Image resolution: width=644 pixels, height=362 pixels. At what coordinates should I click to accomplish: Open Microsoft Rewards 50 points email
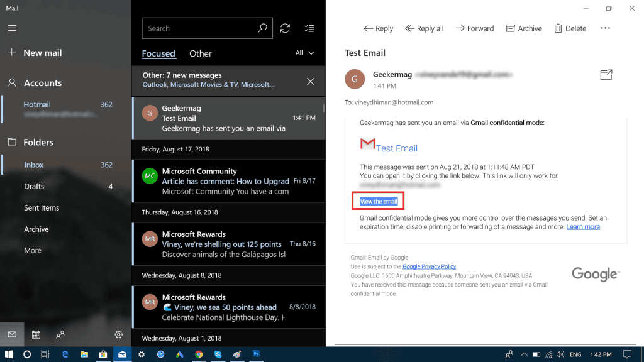click(228, 307)
